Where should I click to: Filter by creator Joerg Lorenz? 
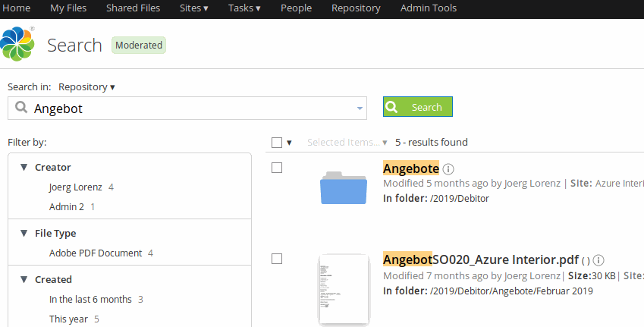76,187
